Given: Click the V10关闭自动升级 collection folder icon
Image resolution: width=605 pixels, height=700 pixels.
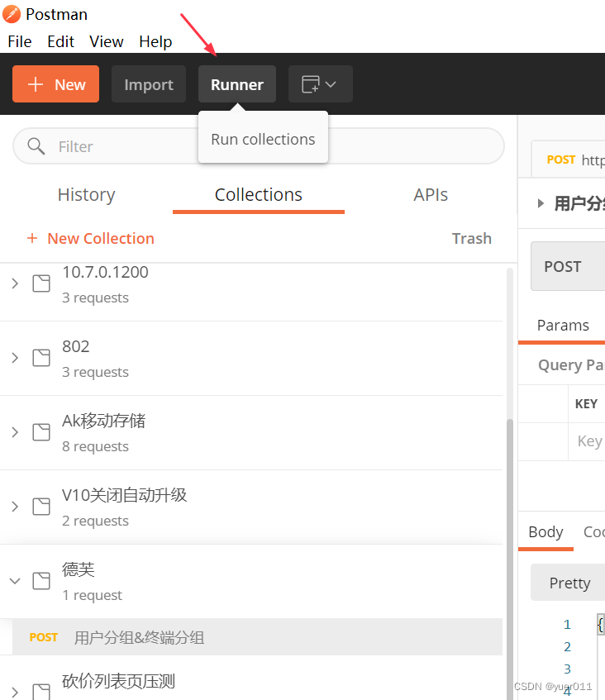Looking at the screenshot, I should coord(41,507).
